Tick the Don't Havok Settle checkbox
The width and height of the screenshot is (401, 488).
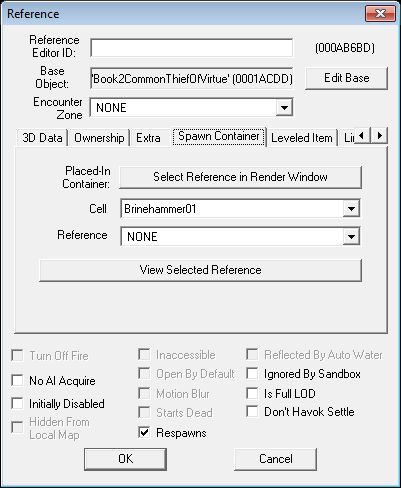[x=252, y=411]
